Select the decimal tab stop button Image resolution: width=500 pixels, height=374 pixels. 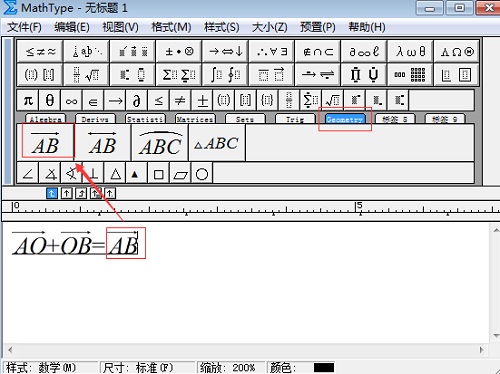[110, 193]
